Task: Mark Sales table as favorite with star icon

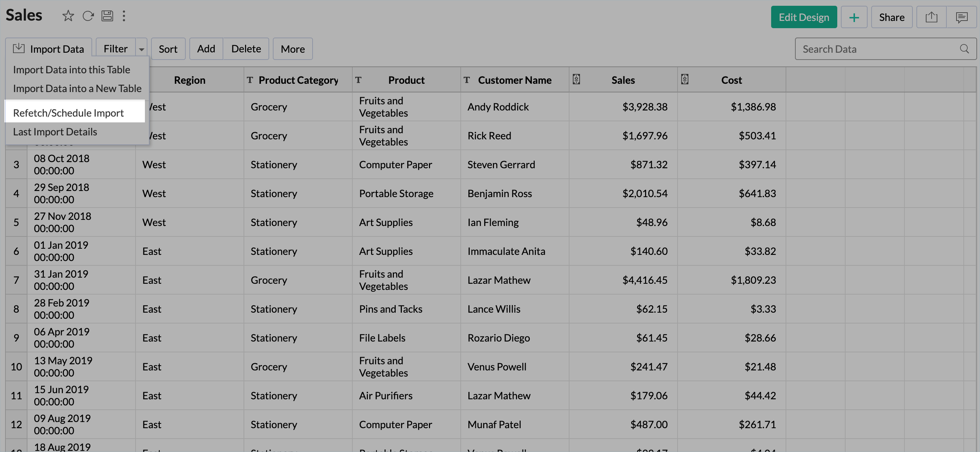Action: click(68, 16)
